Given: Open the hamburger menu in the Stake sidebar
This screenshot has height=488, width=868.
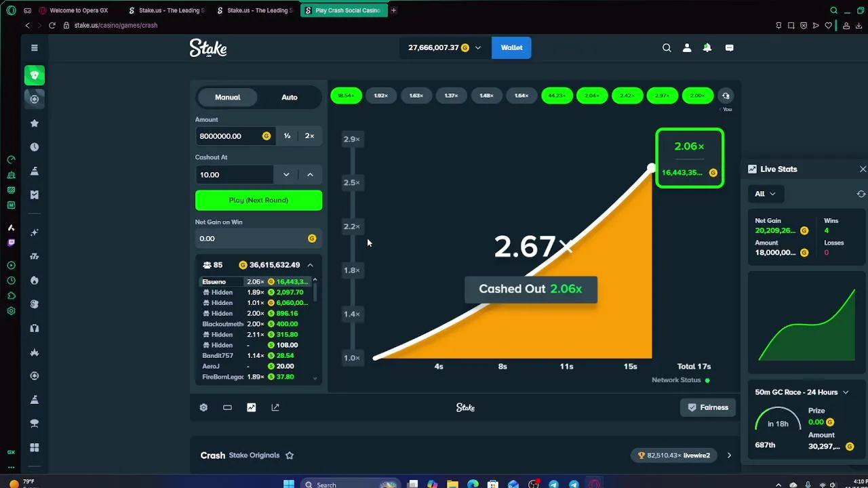Looking at the screenshot, I should [34, 47].
